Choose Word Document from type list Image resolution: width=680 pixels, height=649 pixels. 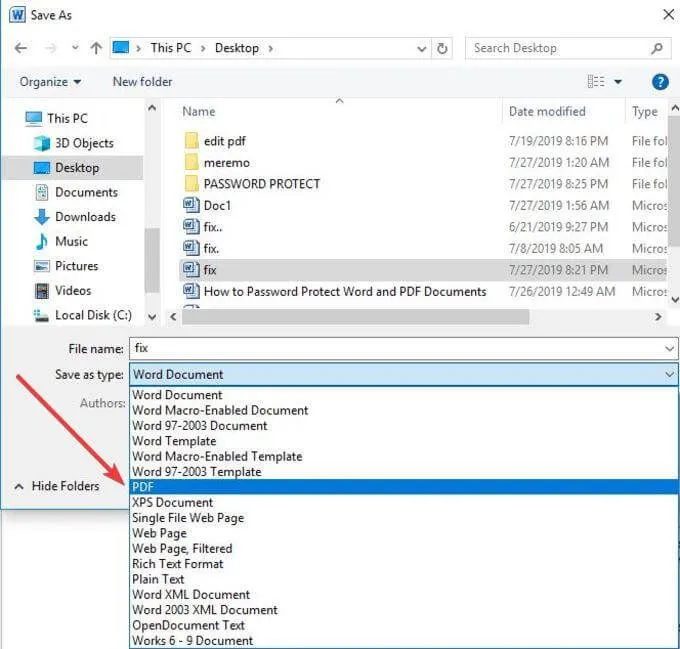click(x=403, y=395)
